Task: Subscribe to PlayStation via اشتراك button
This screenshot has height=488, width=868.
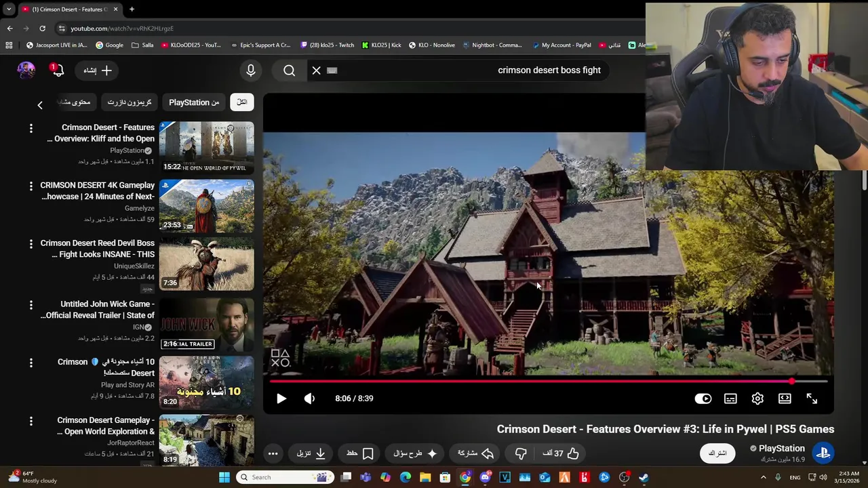Action: coord(717,453)
